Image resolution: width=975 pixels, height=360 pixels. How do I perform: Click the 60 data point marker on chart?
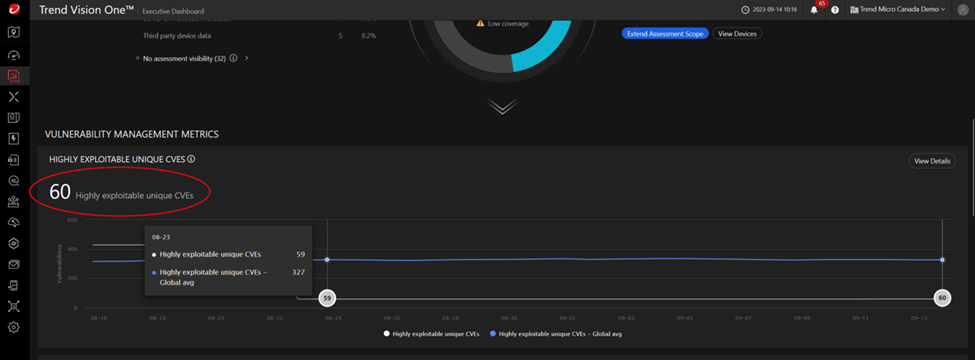(x=942, y=298)
